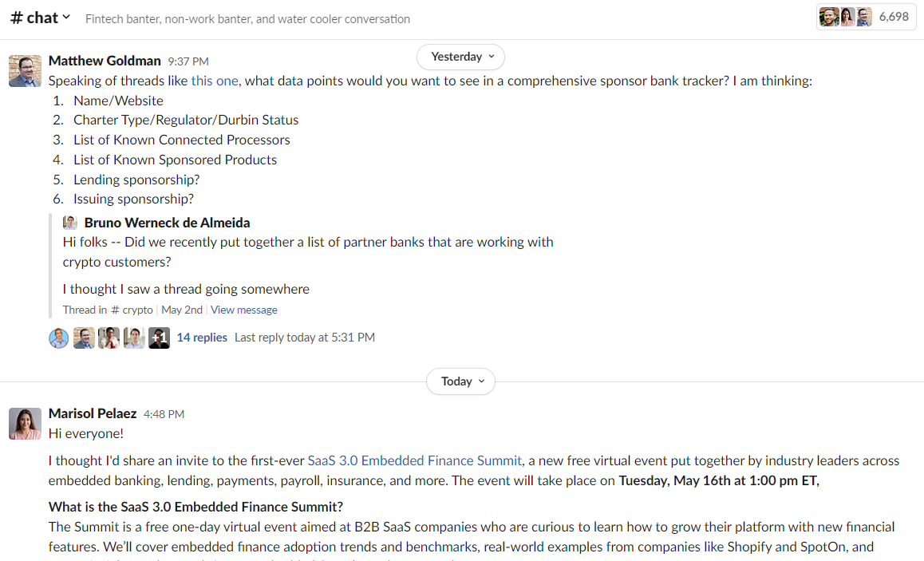This screenshot has width=924, height=561.
Task: Click the Matthew Goldman sender name
Action: 105,61
